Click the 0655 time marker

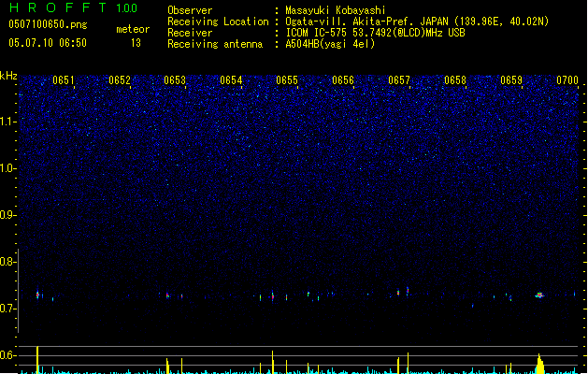287,80
